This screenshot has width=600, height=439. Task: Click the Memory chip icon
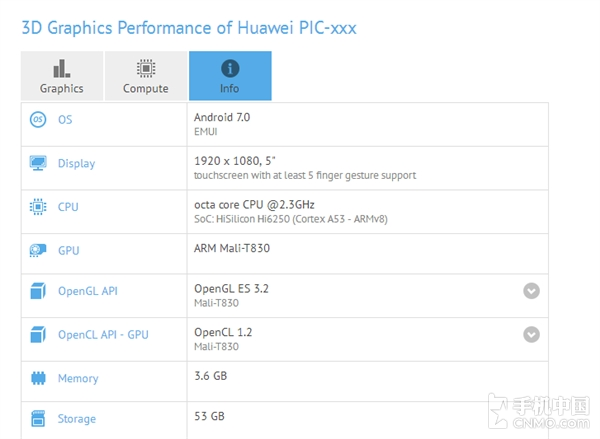(x=38, y=378)
